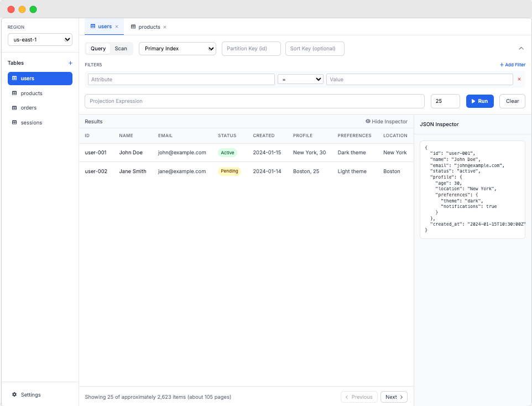This screenshot has height=406, width=532.
Task: Click the New York, 30 profile cell
Action: coord(310,153)
